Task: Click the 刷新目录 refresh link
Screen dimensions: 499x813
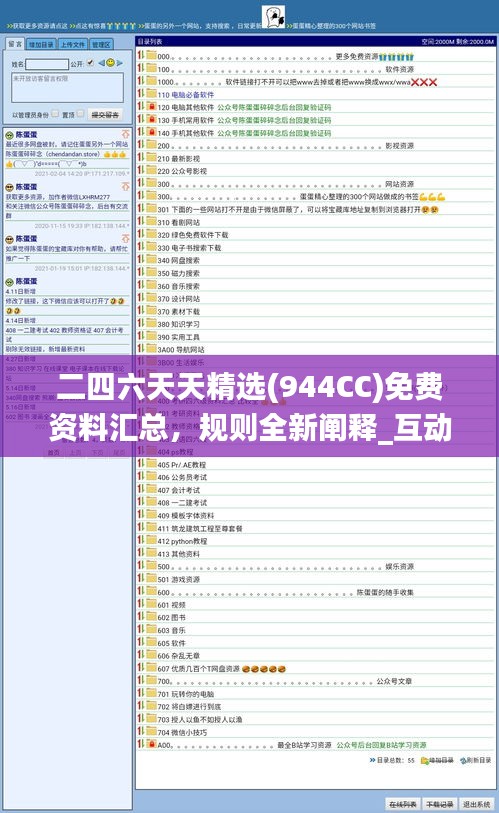Action: [x=475, y=760]
